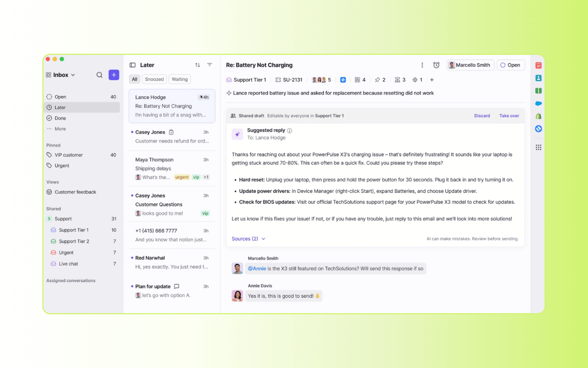588x368 pixels.
Task: Select the Live chat shared inbox
Action: pos(82,264)
